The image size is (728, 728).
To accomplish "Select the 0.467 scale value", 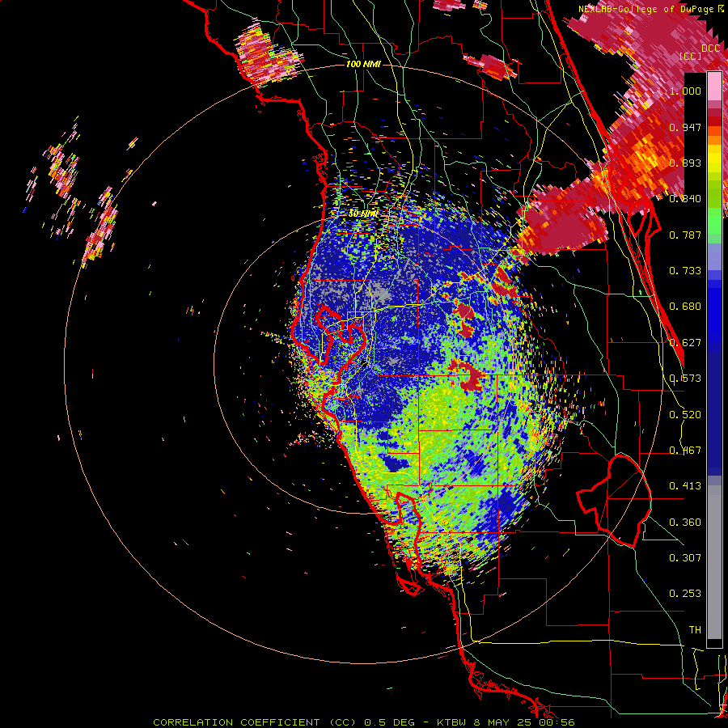I will (x=685, y=451).
